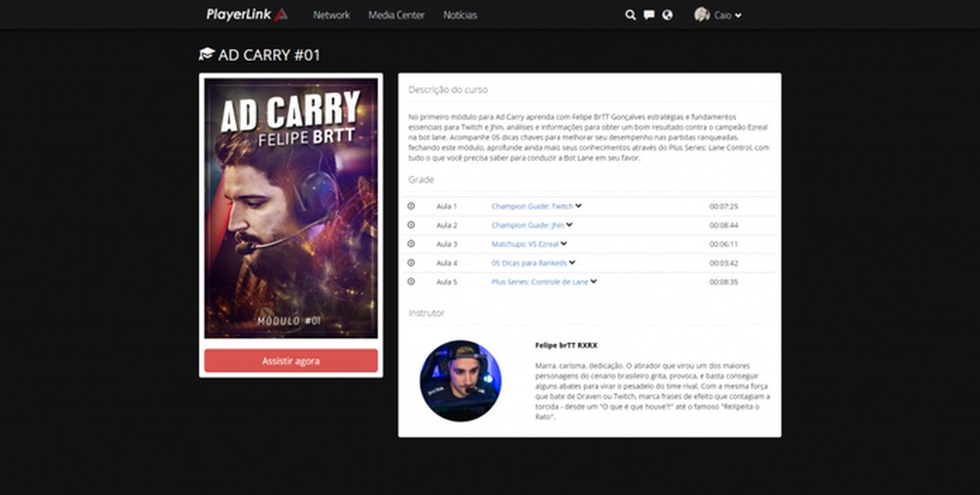
Task: Open the chat messages icon
Action: point(650,15)
